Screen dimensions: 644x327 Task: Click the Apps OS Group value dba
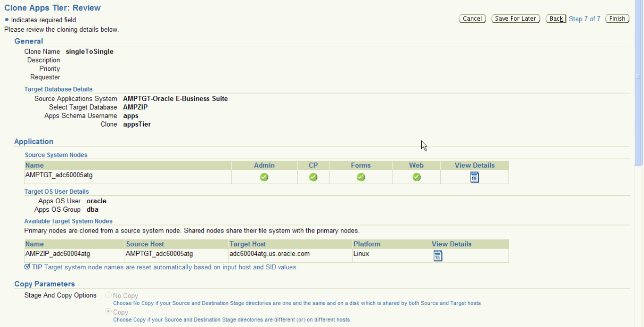pos(93,209)
